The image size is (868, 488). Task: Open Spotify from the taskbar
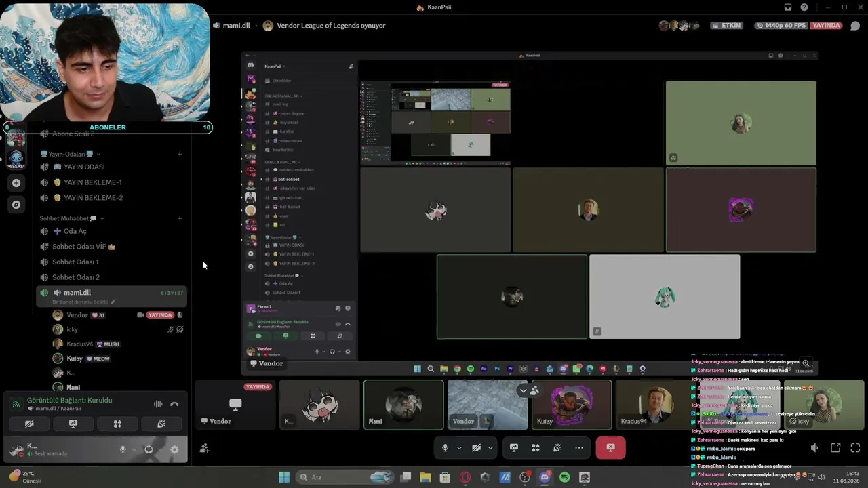pyautogui.click(x=565, y=477)
